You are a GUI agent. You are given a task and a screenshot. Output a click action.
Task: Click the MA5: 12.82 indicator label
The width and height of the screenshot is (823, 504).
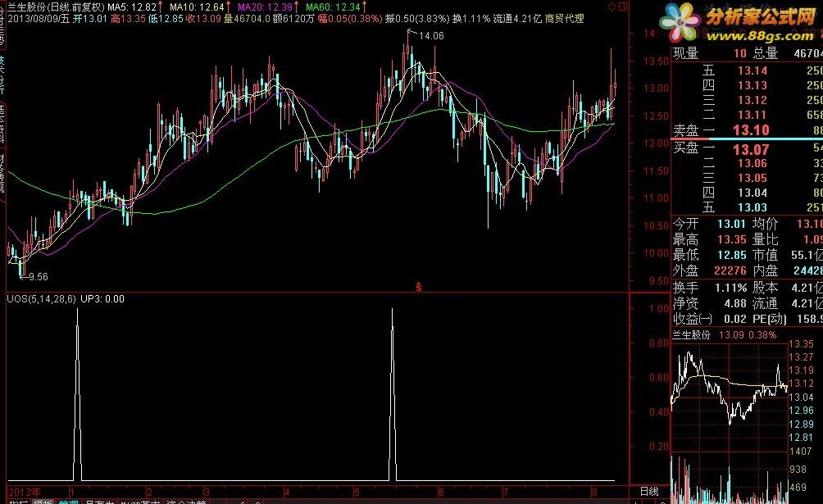point(132,7)
